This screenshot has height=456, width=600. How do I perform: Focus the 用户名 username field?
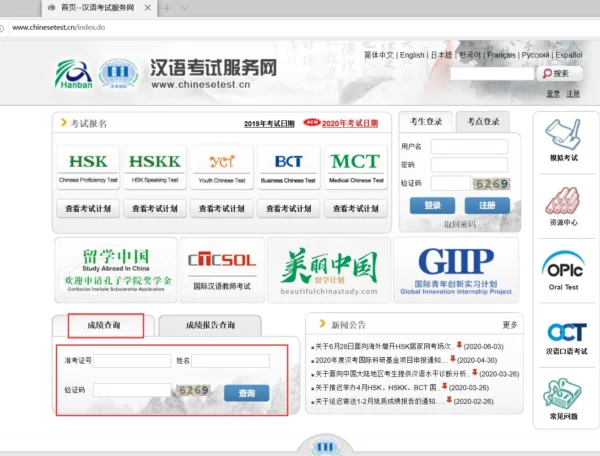470,147
